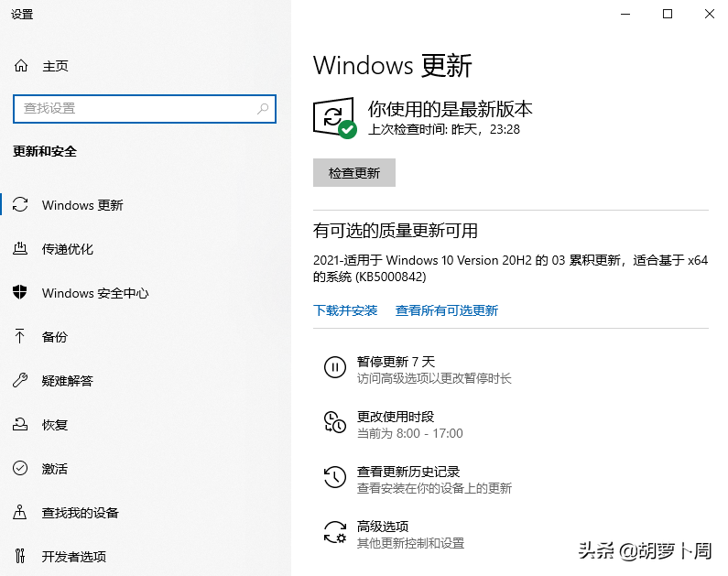The width and height of the screenshot is (728, 576).
Task: Click the Windows Update sync arrows icon in sidebar
Action: [x=20, y=205]
